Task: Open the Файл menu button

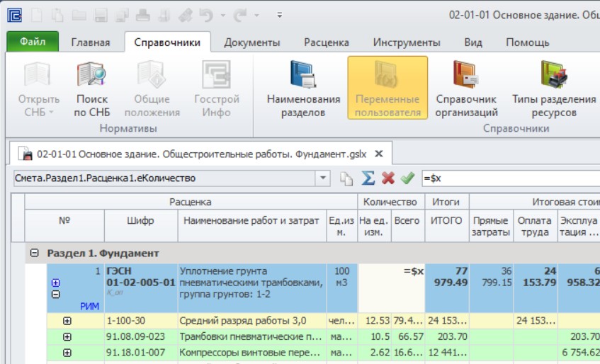Action: pos(33,42)
